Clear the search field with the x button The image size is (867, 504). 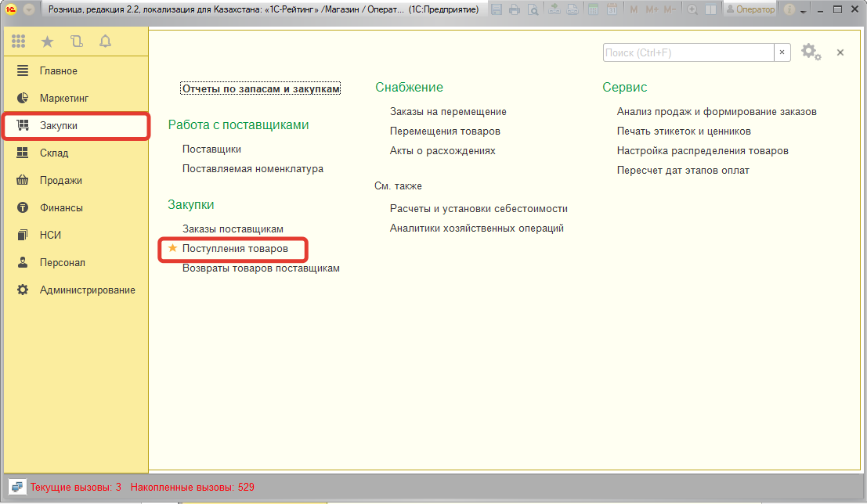click(x=782, y=52)
